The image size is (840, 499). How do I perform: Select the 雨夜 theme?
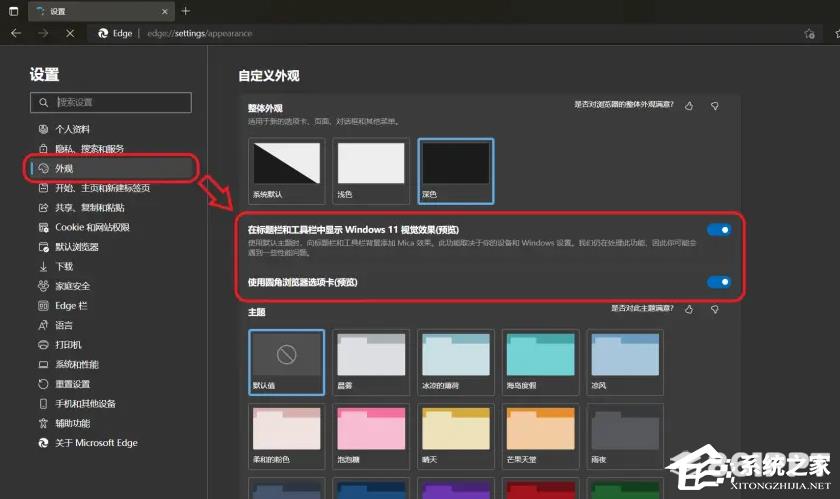pyautogui.click(x=625, y=436)
